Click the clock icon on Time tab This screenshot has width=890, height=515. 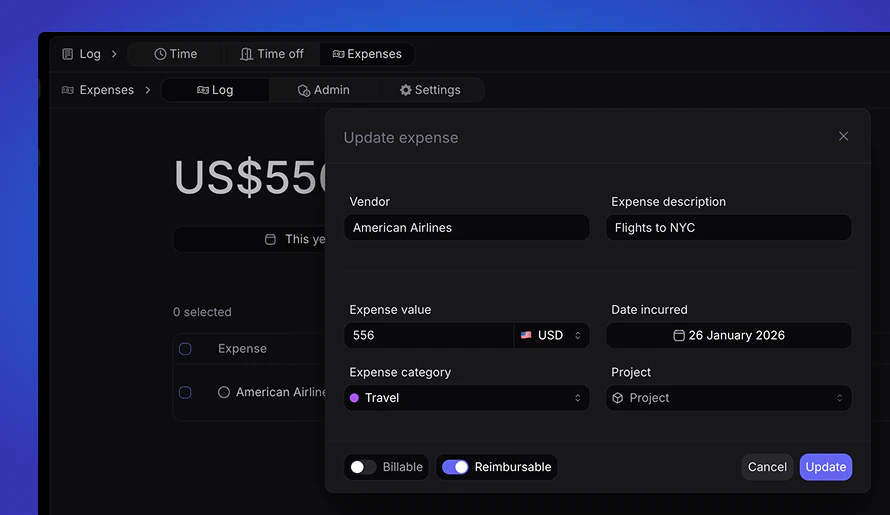click(160, 54)
